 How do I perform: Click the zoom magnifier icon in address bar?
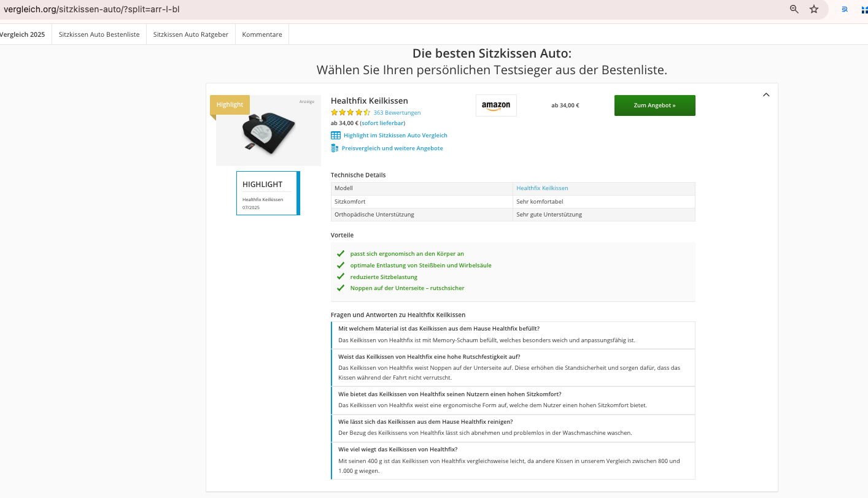[x=794, y=9]
